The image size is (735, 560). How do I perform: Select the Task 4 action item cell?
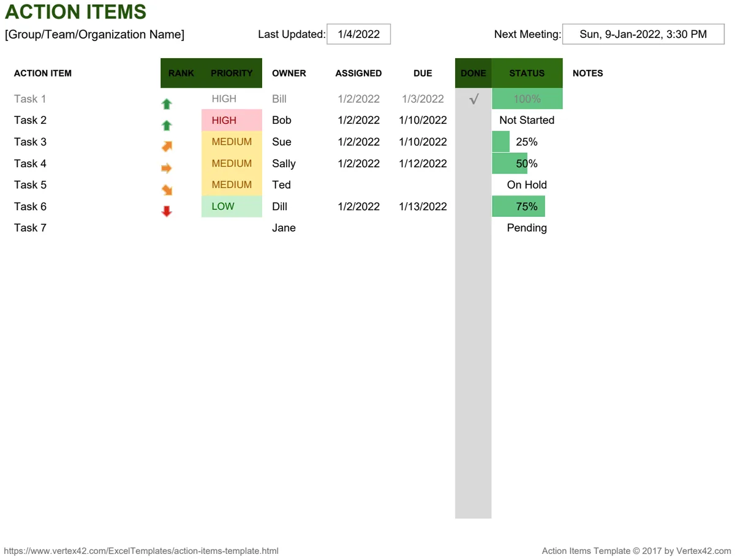[x=30, y=164]
